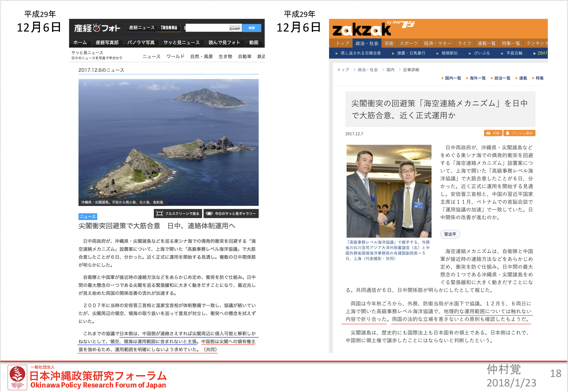
Task: Select the パノラマ写真 menu item
Action: click(141, 42)
